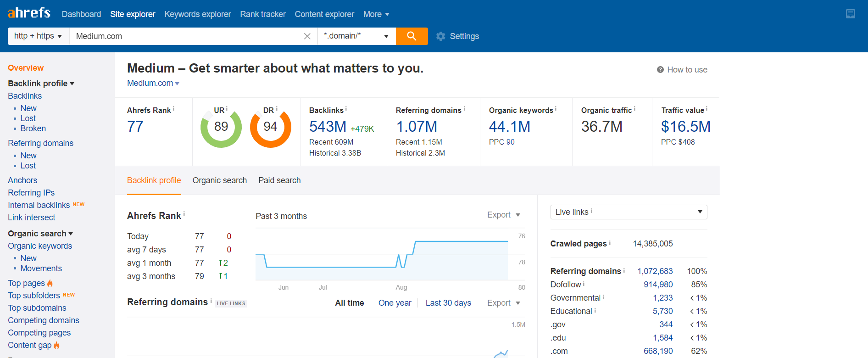The height and width of the screenshot is (358, 868).
Task: Click the Ahrefs logo
Action: coord(29,13)
